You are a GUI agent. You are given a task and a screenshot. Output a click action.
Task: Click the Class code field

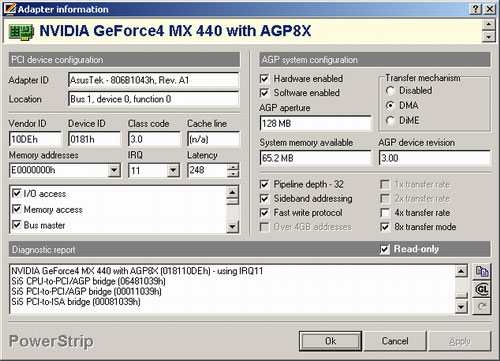(x=154, y=139)
